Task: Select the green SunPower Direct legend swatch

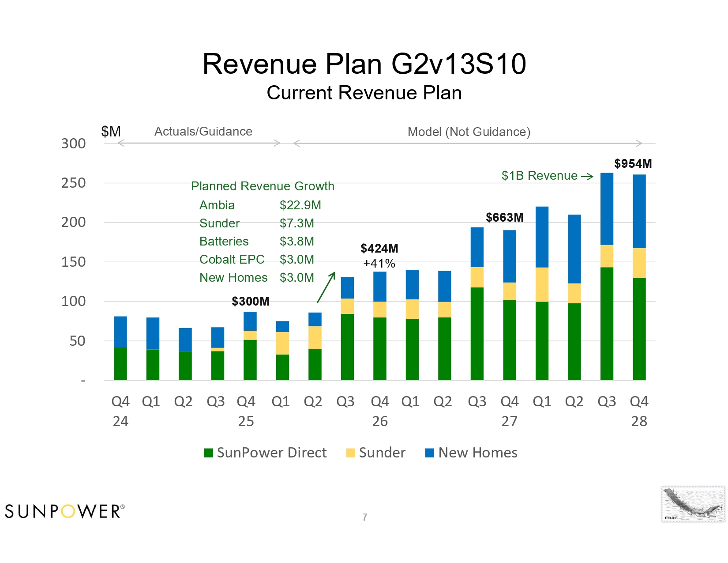Action: coord(209,453)
